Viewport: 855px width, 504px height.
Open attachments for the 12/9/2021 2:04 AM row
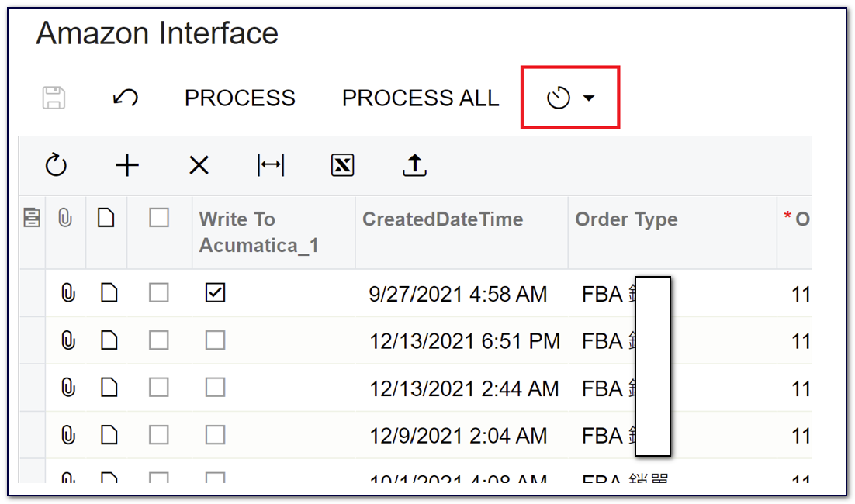point(67,435)
